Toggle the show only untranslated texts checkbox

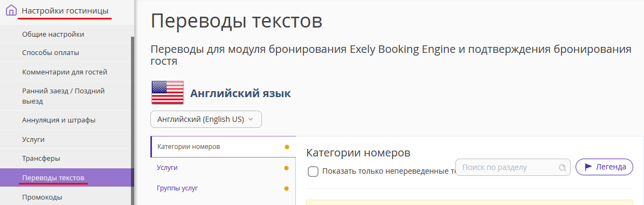tap(313, 172)
